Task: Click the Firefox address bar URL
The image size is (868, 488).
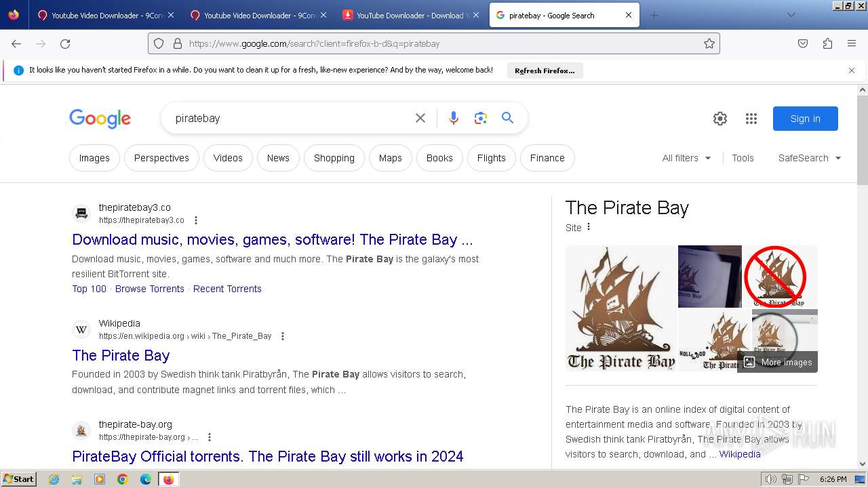Action: (x=315, y=43)
